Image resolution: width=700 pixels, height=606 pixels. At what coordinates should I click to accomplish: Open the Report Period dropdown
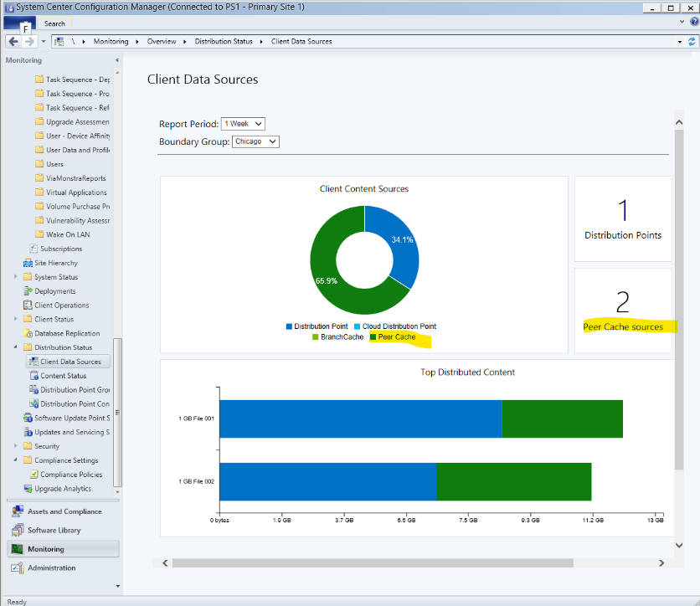[x=243, y=124]
